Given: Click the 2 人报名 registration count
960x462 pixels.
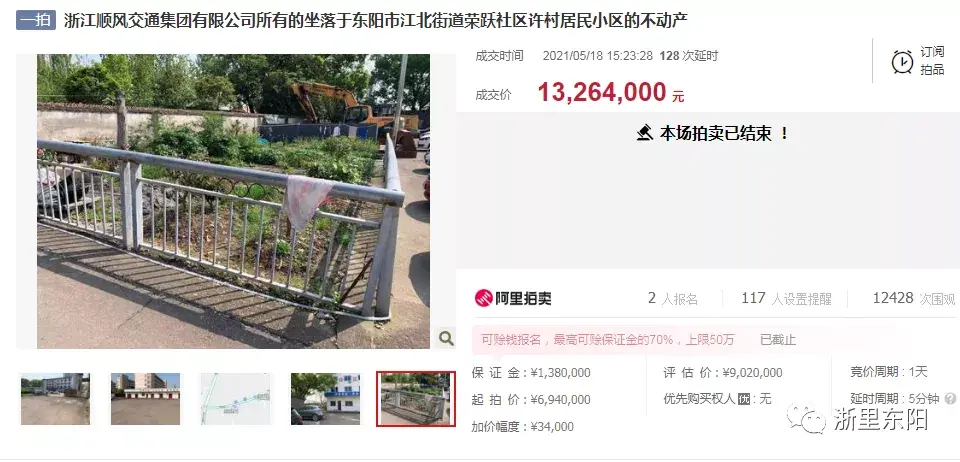Looking at the screenshot, I should pos(673,299).
